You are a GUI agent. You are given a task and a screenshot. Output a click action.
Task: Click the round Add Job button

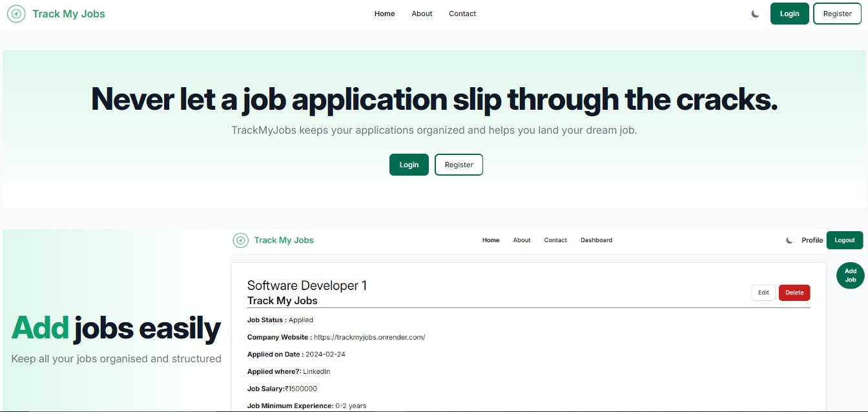point(850,275)
